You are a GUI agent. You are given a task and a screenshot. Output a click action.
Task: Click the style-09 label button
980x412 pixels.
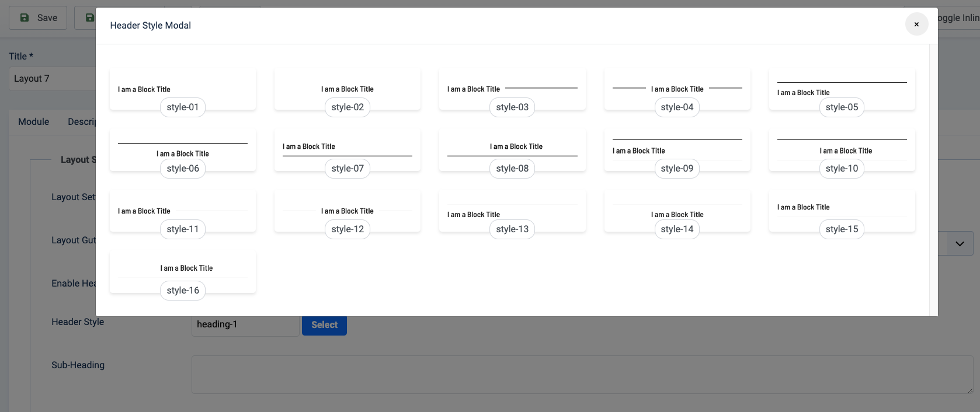(x=677, y=169)
